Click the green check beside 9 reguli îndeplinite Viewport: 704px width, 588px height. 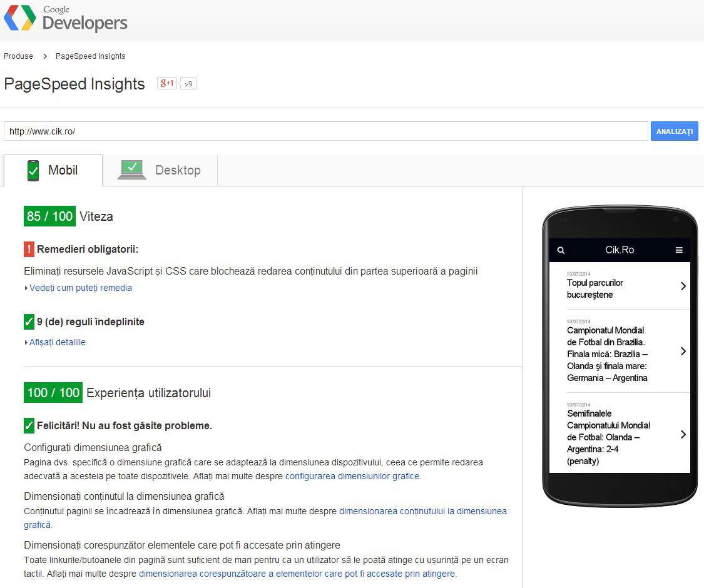(29, 322)
